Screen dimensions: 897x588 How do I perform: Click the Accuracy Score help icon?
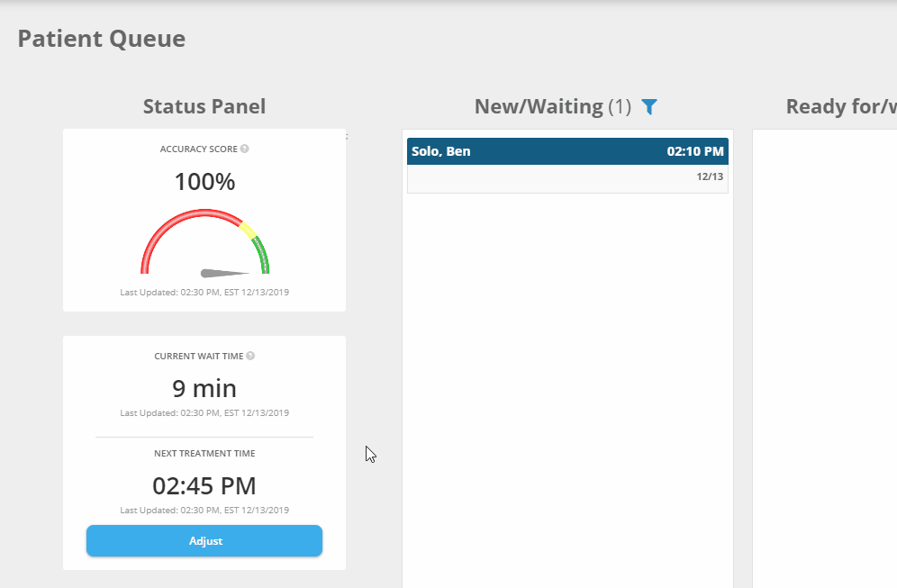pos(245,149)
